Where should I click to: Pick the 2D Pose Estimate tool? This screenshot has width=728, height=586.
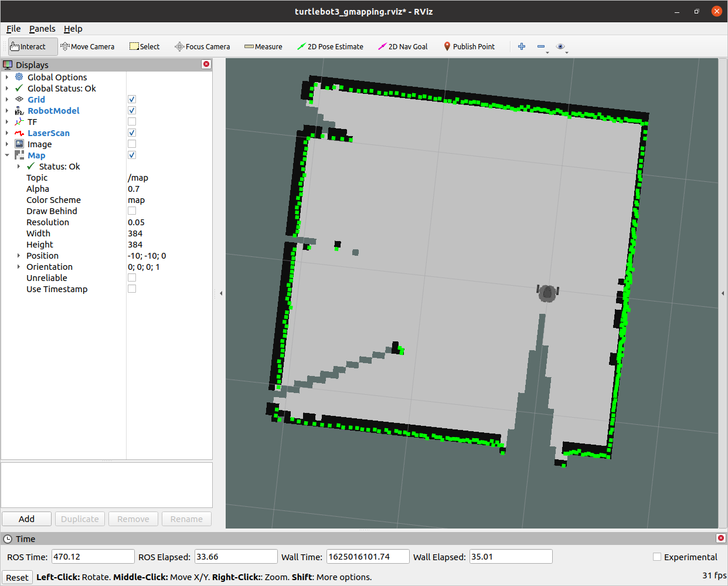point(330,47)
